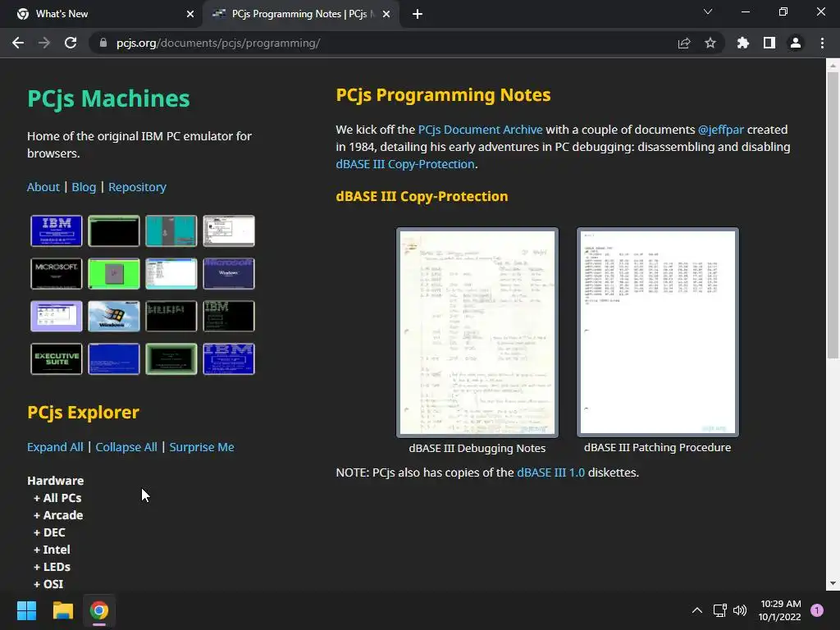Switch to the What's New tab
This screenshot has height=630, width=840.
coord(102,14)
